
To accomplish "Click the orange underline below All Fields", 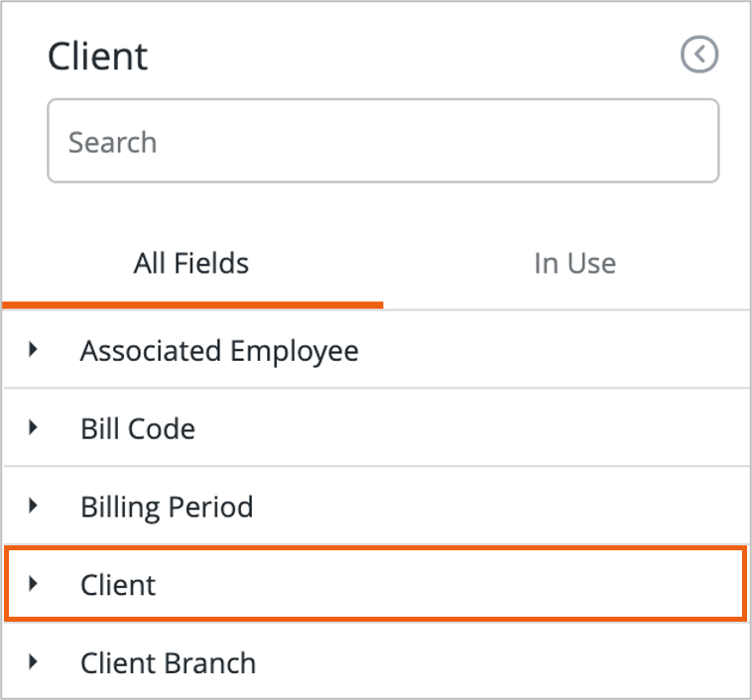I will [x=191, y=304].
